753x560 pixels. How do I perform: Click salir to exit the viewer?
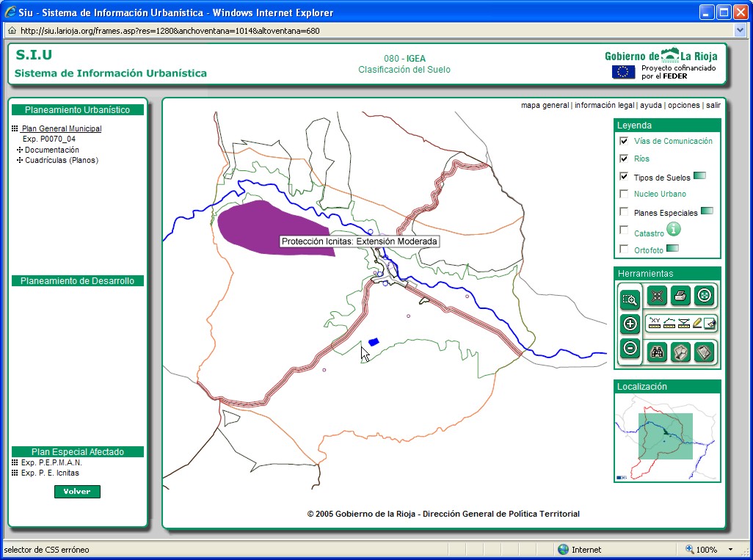[x=713, y=105]
